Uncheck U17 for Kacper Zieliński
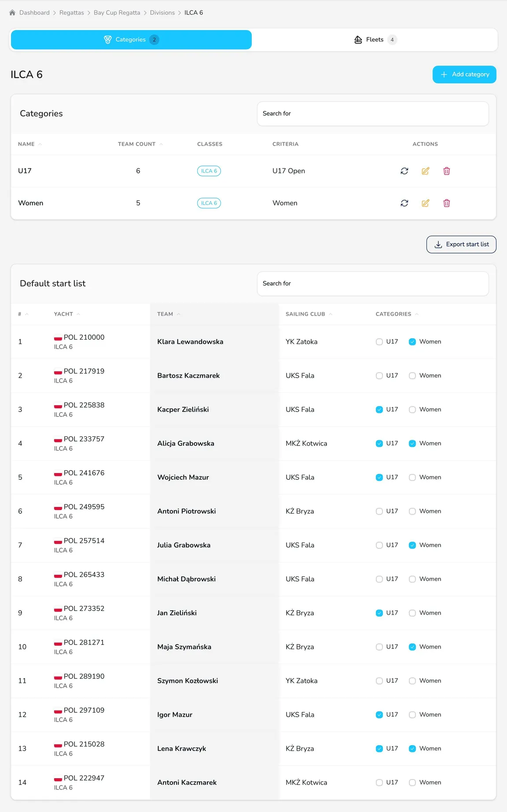The width and height of the screenshot is (507, 812). click(x=379, y=410)
